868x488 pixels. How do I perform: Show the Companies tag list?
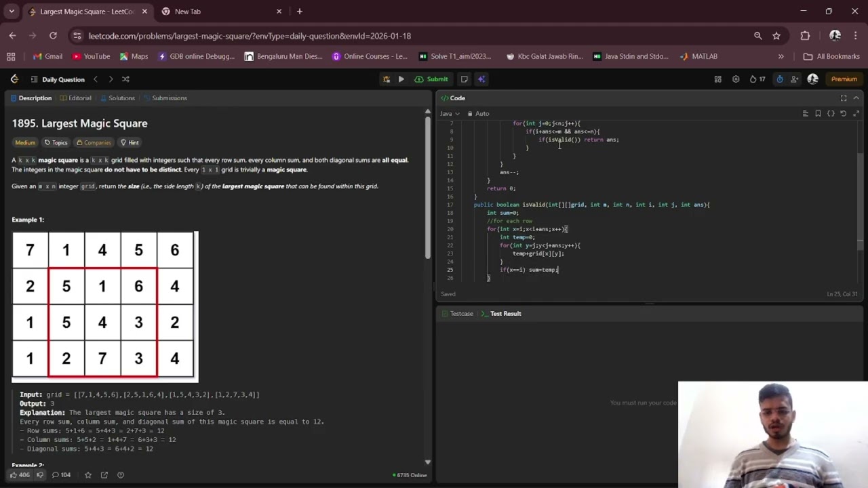pyautogui.click(x=94, y=142)
